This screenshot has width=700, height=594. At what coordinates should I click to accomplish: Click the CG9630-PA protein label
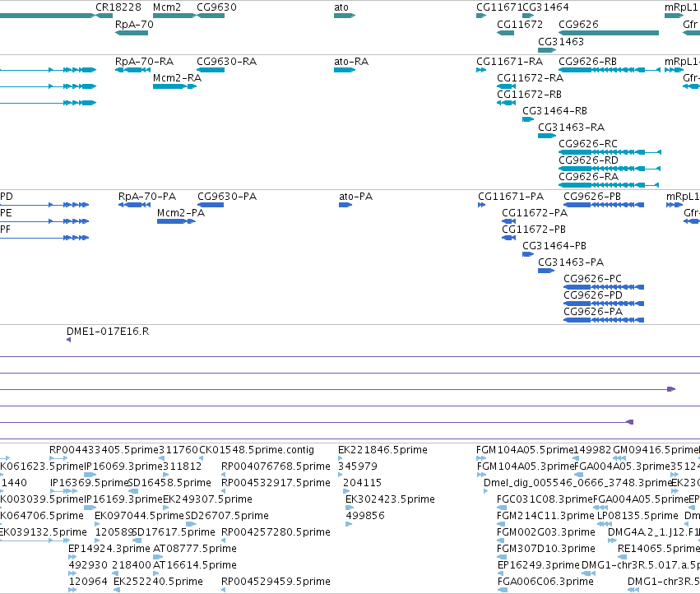(x=227, y=197)
